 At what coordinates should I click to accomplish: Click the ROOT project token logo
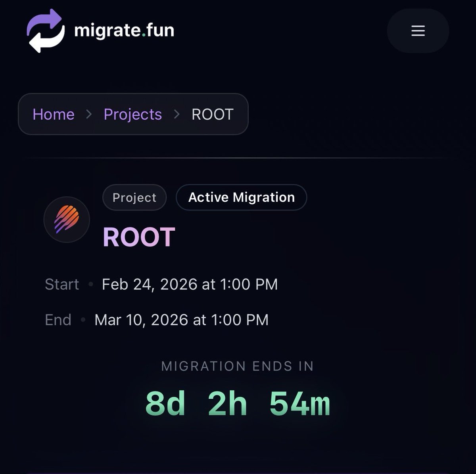point(67,219)
